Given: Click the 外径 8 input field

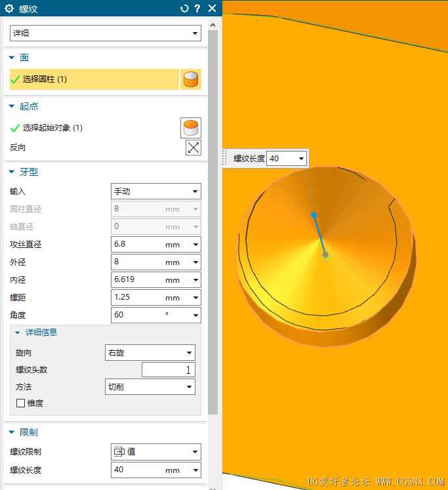Looking at the screenshot, I should click(138, 262).
